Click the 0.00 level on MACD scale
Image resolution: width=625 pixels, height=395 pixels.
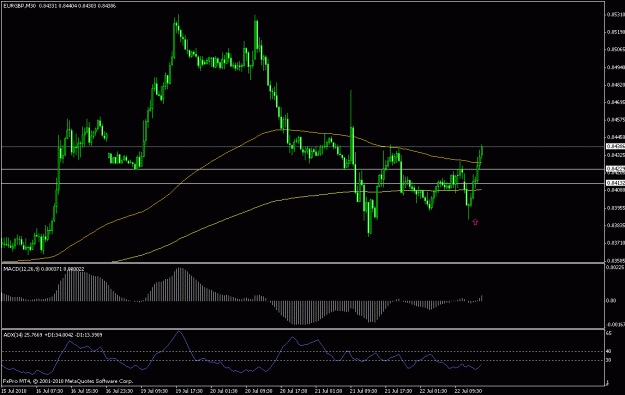tap(611, 301)
